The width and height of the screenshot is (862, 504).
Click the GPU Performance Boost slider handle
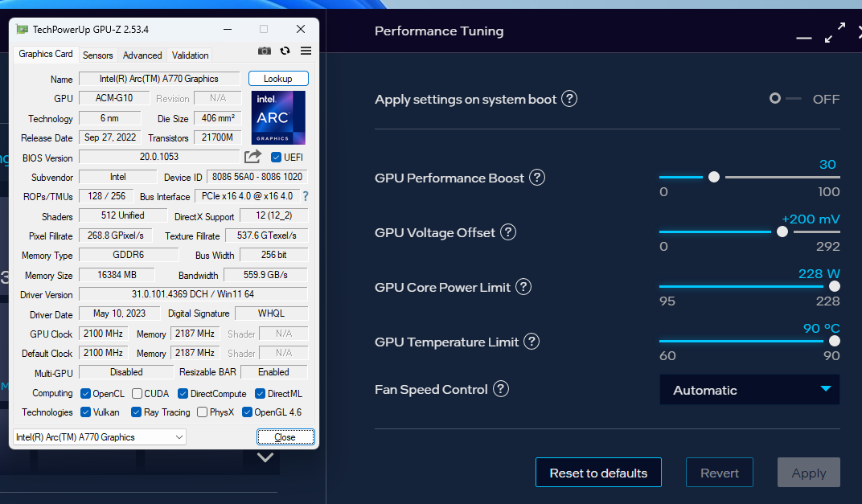tap(714, 177)
